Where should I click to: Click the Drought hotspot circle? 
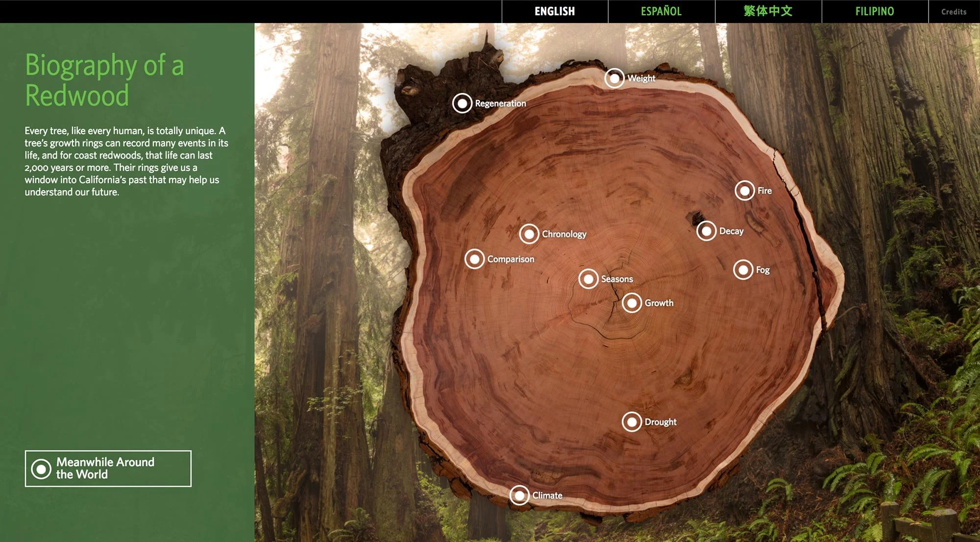point(632,422)
